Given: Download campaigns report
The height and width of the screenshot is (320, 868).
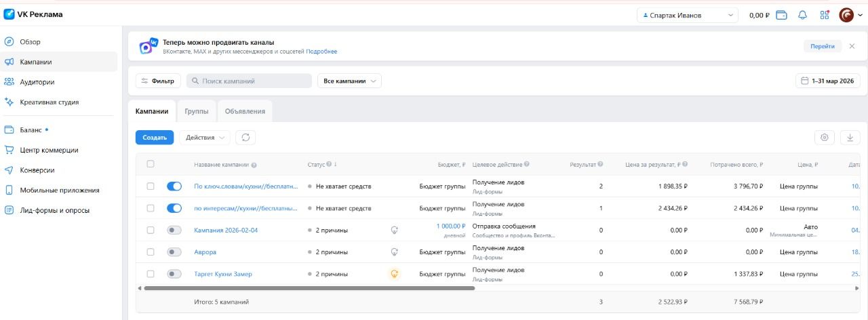Looking at the screenshot, I should coord(850,137).
